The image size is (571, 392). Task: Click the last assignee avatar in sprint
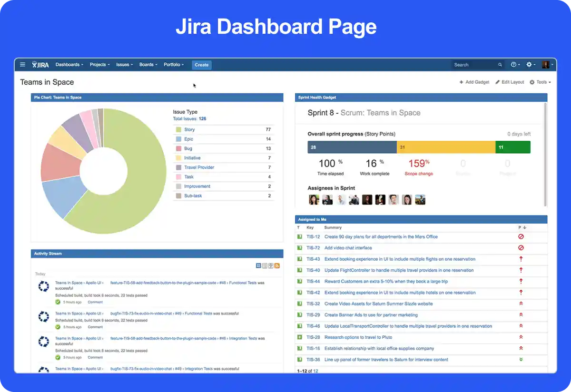(420, 200)
